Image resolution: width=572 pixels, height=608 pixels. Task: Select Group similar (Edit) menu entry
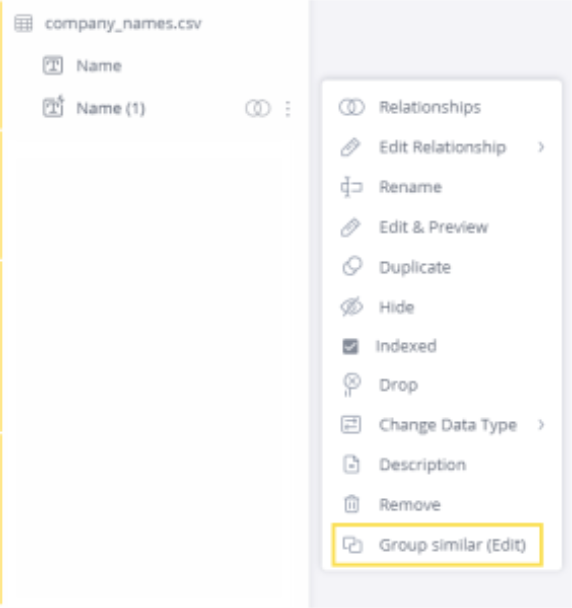[438, 545]
